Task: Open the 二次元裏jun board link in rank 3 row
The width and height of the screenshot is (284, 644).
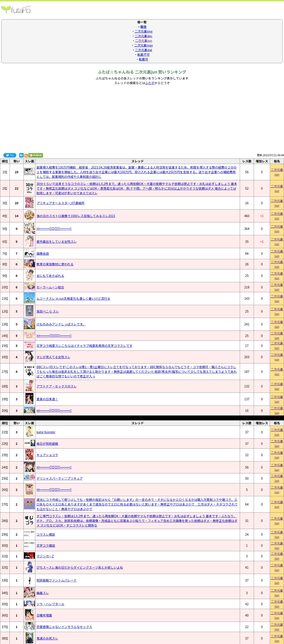Action: (277, 203)
